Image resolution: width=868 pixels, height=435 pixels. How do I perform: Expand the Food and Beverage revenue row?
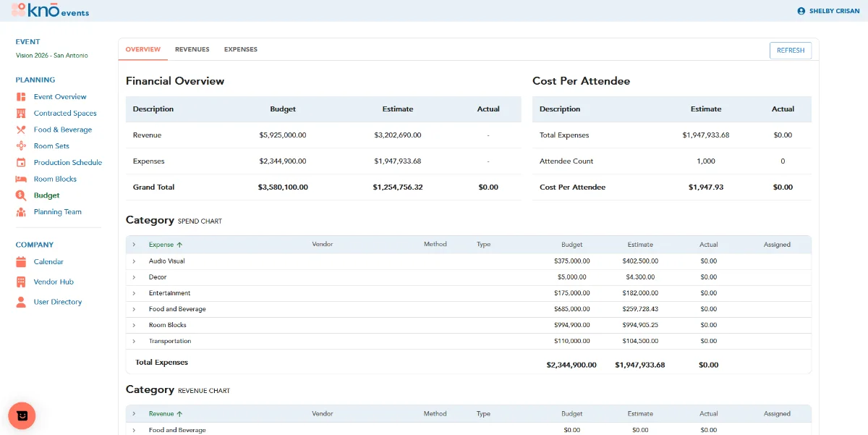tap(134, 430)
